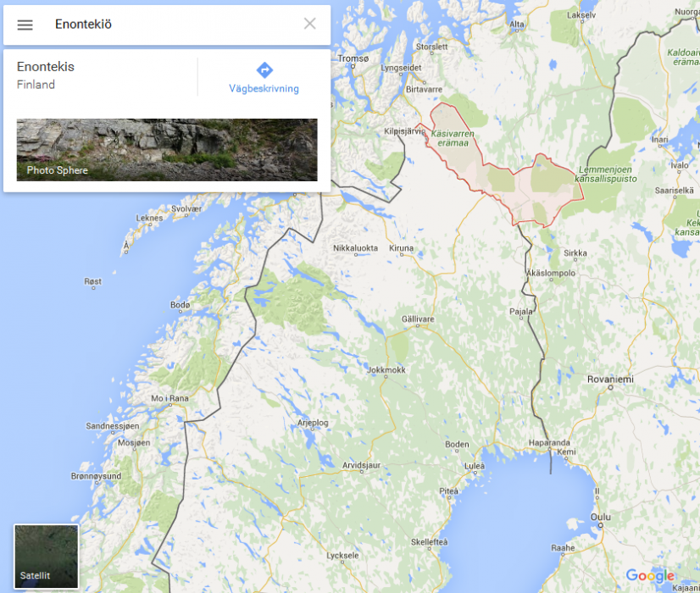
Task: Click the Gällivare town label
Action: click(418, 319)
